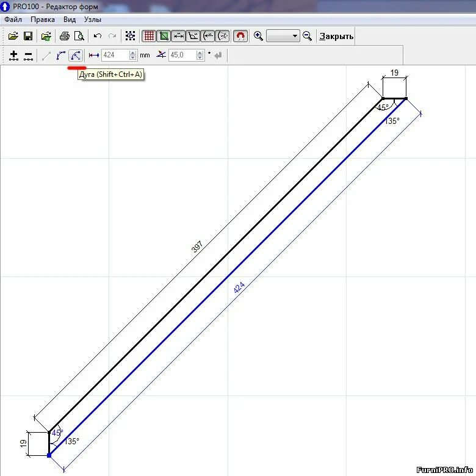Open the Узлы menu

pos(93,20)
